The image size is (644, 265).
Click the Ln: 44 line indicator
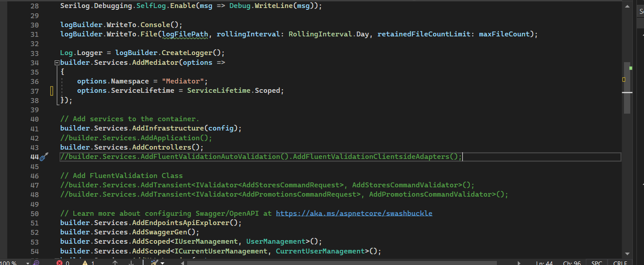point(544,263)
